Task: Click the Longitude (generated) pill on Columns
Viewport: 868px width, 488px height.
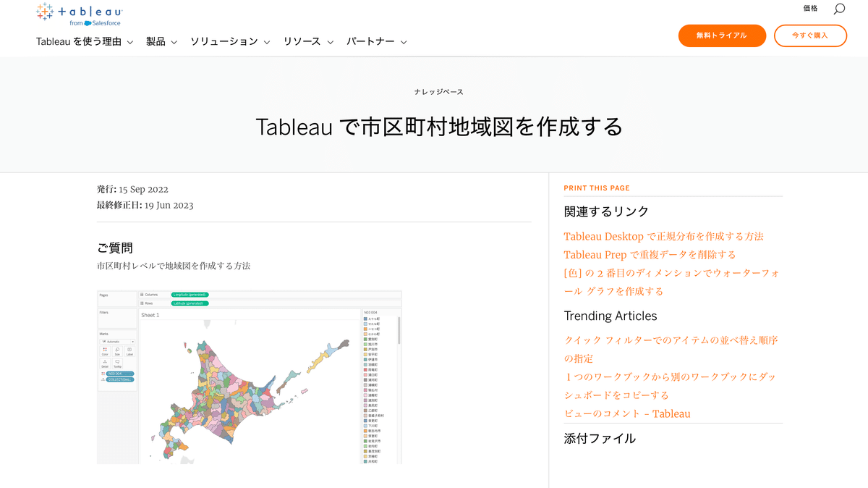Action: [190, 295]
